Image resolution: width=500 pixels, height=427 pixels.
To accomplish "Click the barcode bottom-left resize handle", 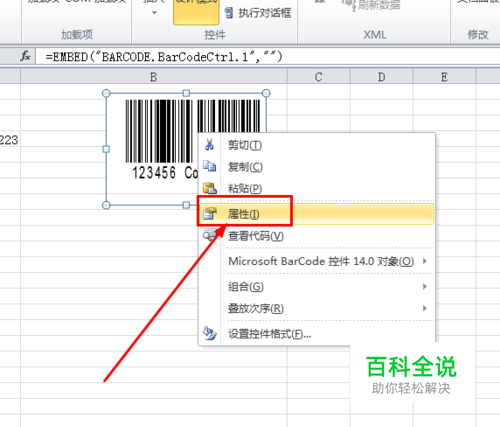I will point(106,205).
